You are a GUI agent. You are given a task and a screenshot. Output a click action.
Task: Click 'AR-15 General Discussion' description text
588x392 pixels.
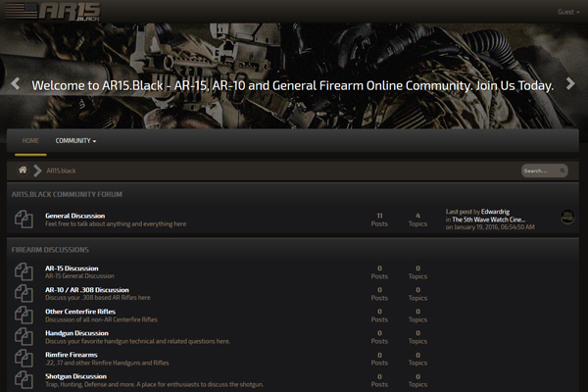pos(79,276)
